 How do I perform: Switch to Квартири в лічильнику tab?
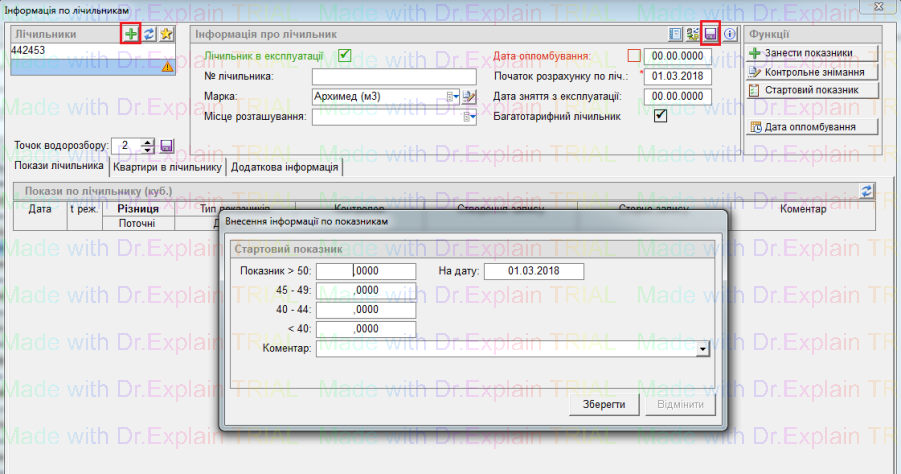coord(167,167)
